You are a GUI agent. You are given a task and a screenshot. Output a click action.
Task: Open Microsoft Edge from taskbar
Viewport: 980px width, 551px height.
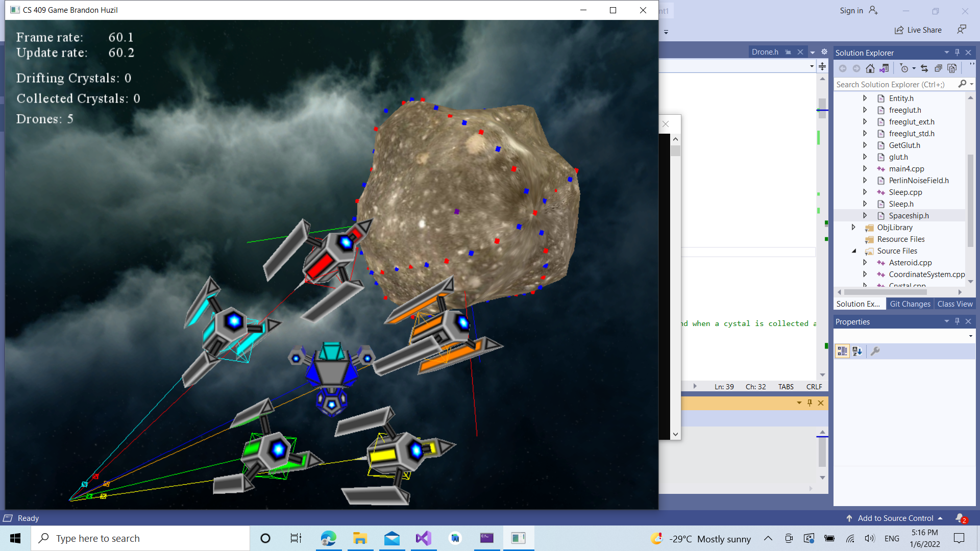tap(328, 538)
